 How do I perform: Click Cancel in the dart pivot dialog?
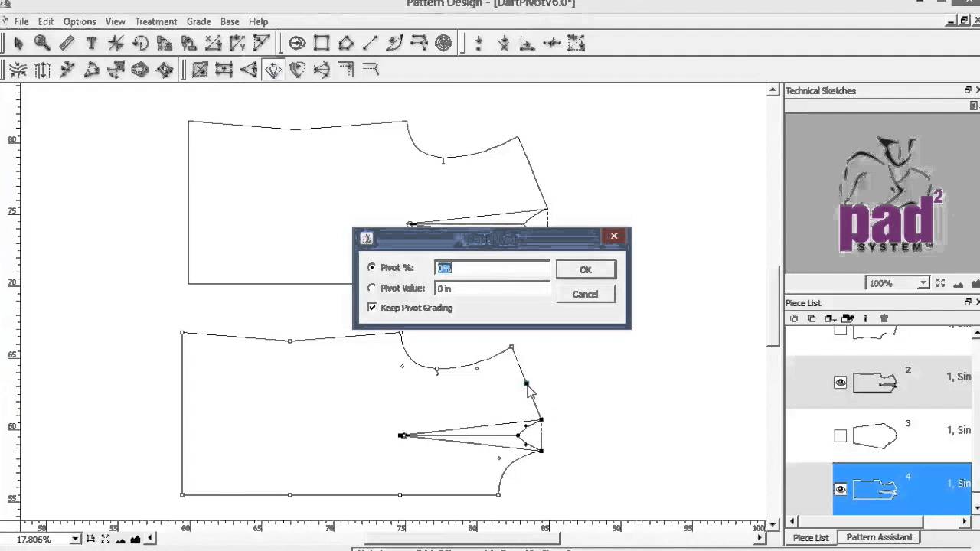tap(586, 294)
